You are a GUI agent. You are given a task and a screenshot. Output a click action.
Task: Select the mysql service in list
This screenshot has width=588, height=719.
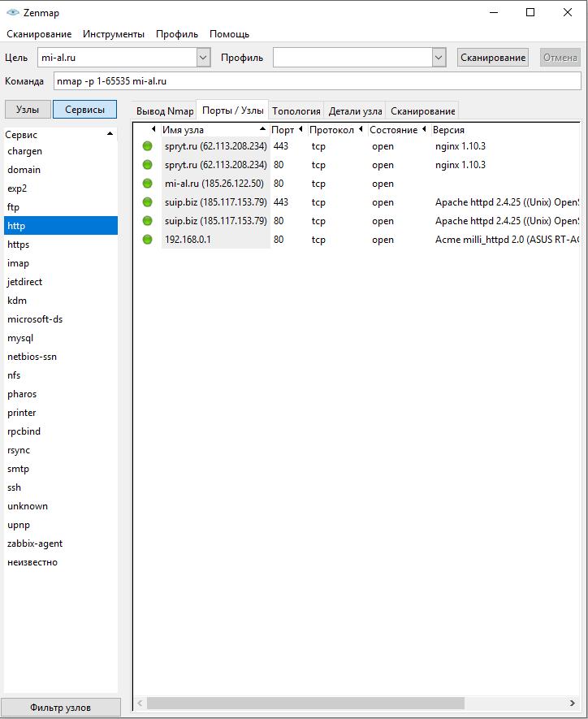click(20, 338)
